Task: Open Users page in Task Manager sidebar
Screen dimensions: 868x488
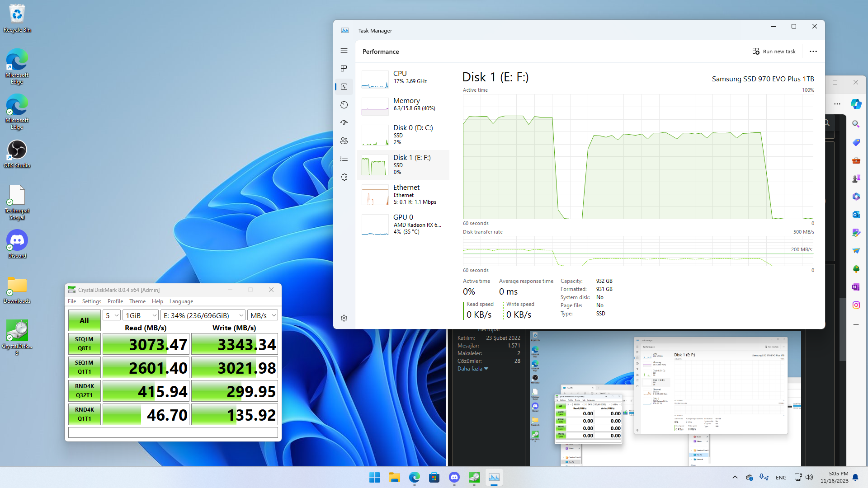Action: click(344, 141)
